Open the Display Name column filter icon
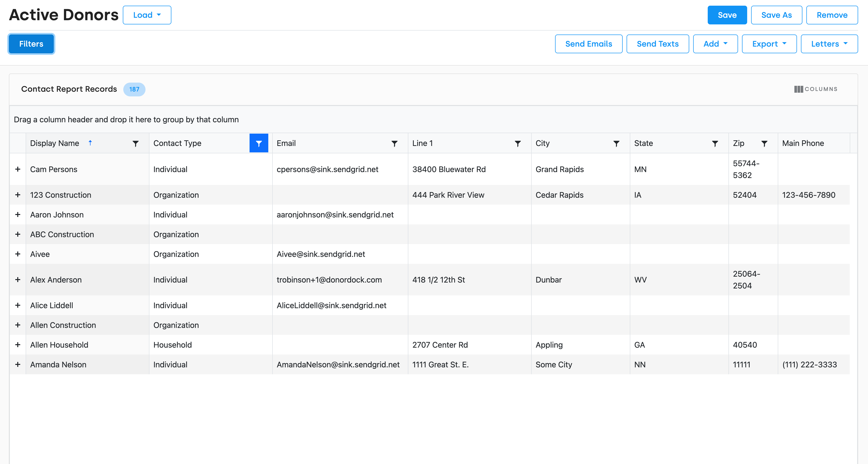This screenshot has width=868, height=464. pos(135,143)
